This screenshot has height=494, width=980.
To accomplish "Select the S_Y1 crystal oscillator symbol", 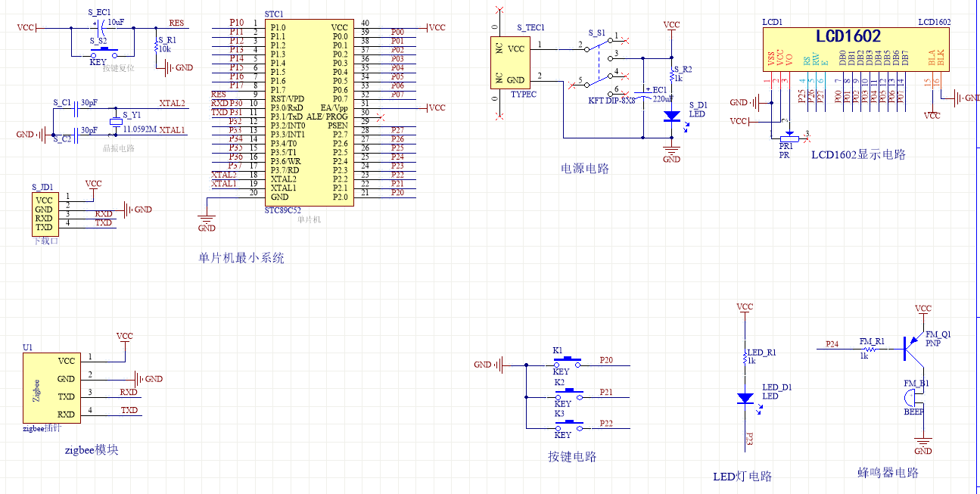I will [x=117, y=122].
